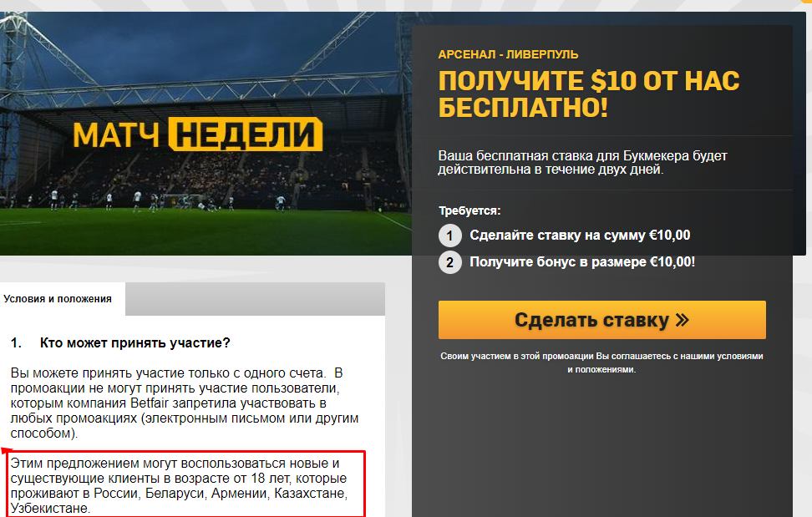Click the Сделайте ставку на сумму €10,00 step
This screenshot has height=517, width=812.
tap(580, 235)
